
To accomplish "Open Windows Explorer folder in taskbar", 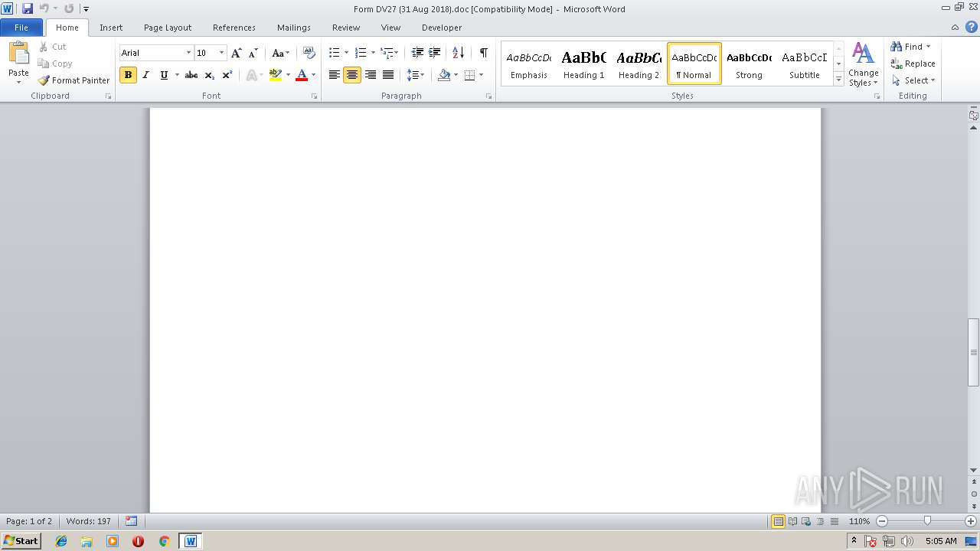I will [x=87, y=541].
